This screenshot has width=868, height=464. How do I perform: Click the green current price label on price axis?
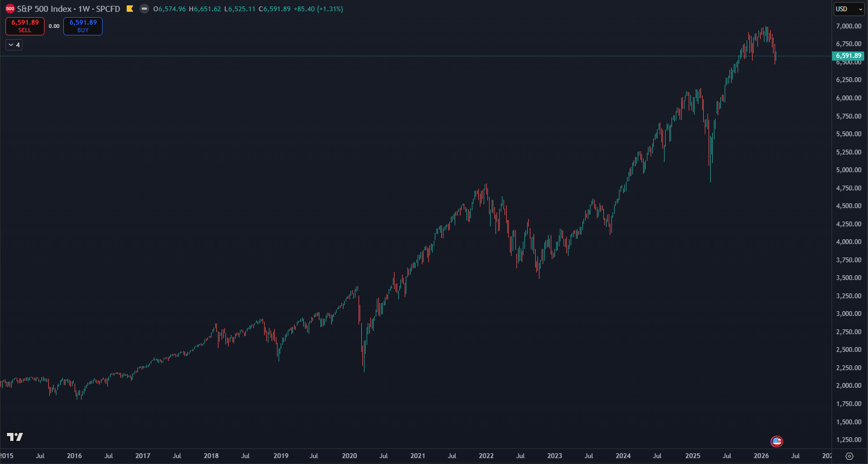point(848,56)
